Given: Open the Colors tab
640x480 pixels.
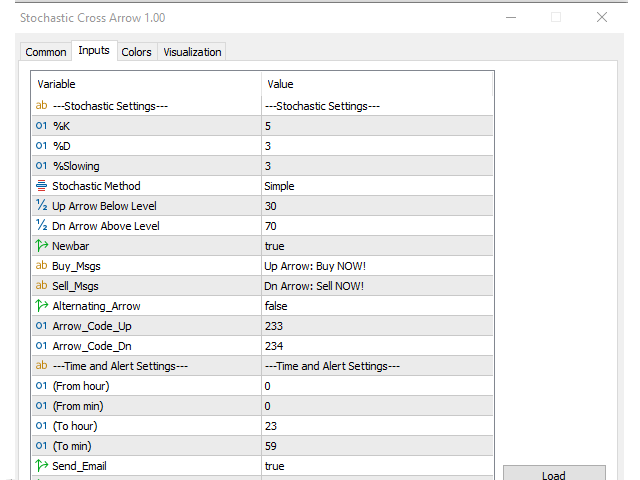Looking at the screenshot, I should click(x=136, y=52).
